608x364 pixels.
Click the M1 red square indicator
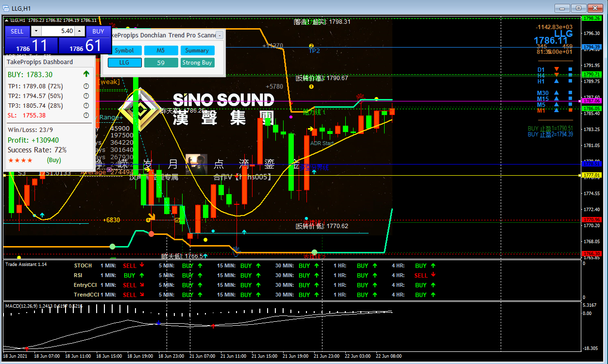(570, 110)
